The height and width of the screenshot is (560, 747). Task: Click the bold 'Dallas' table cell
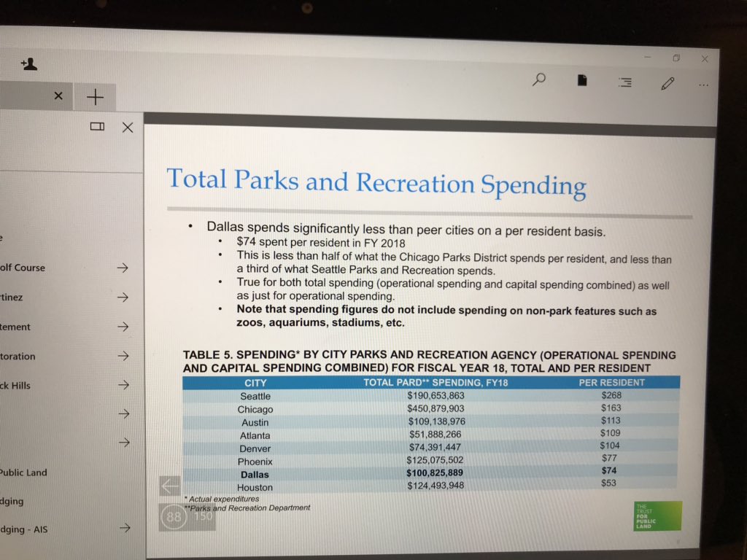(255, 475)
